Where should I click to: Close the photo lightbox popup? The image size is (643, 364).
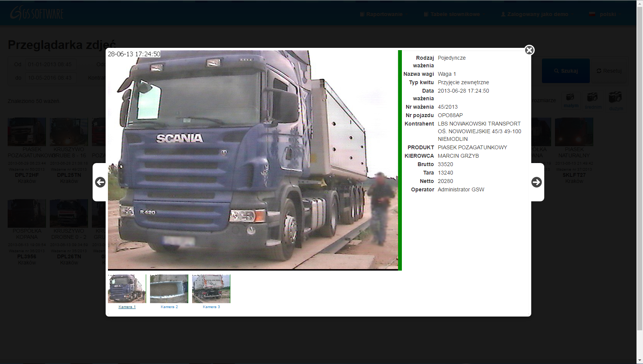529,50
